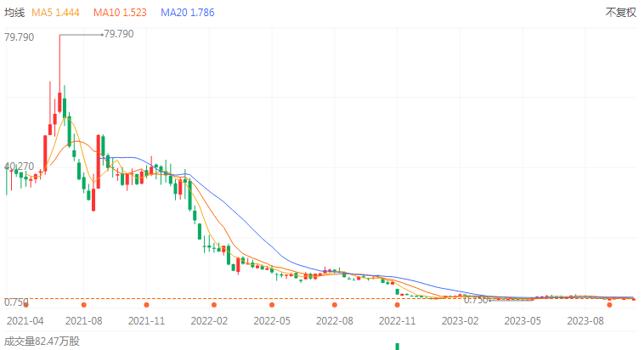The width and height of the screenshot is (644, 350).
Task: Click the event marker dot above 2021-04
Action: tap(26, 304)
